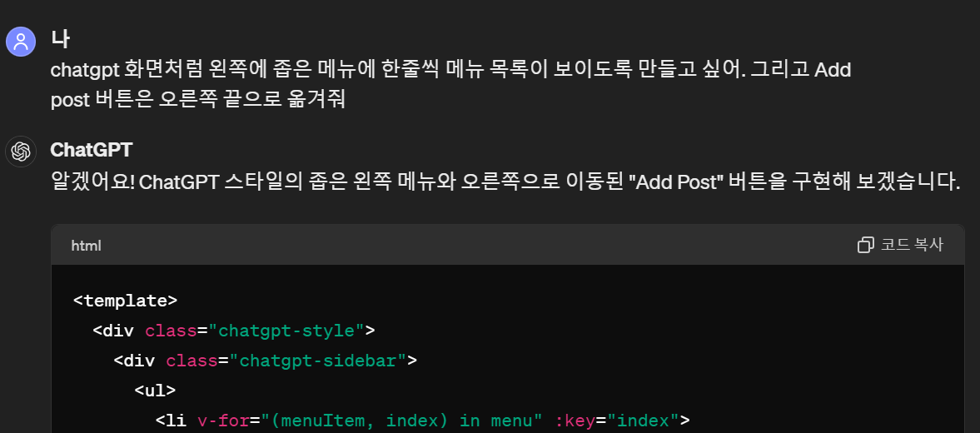Screen dimensions: 980x433
Task: Click the "ChatGPT" sender name
Action: click(92, 150)
